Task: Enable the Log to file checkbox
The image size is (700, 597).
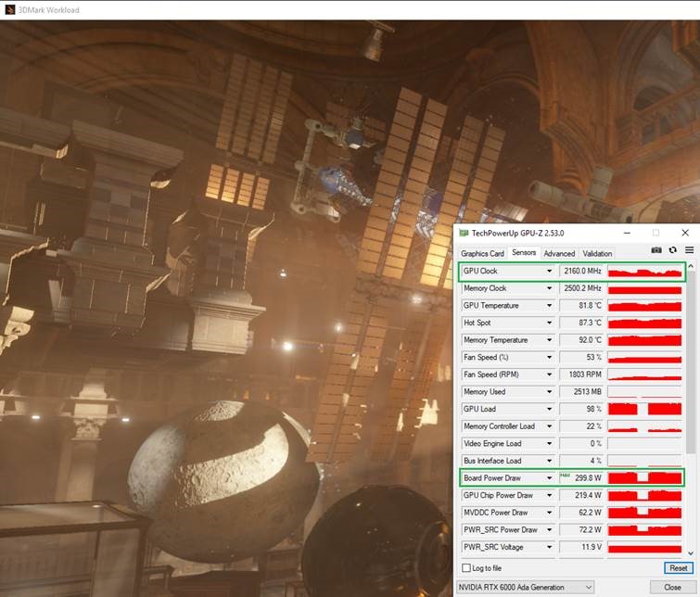Action: tap(466, 568)
